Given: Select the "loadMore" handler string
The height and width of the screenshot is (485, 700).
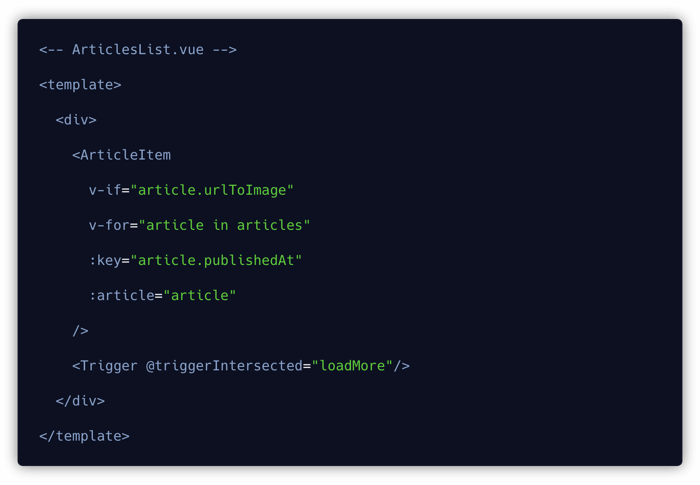Looking at the screenshot, I should [352, 366].
